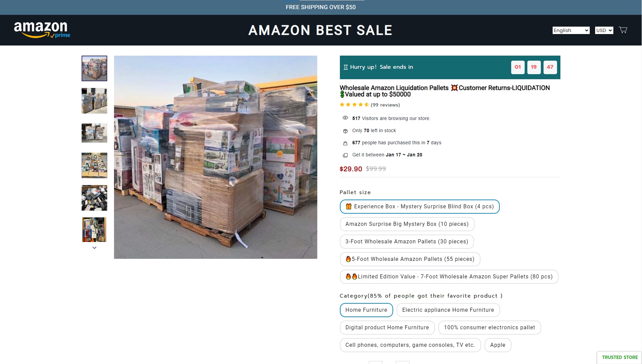642x364 pixels.
Task: Click the shopping bag icon beside purchases
Action: [345, 143]
